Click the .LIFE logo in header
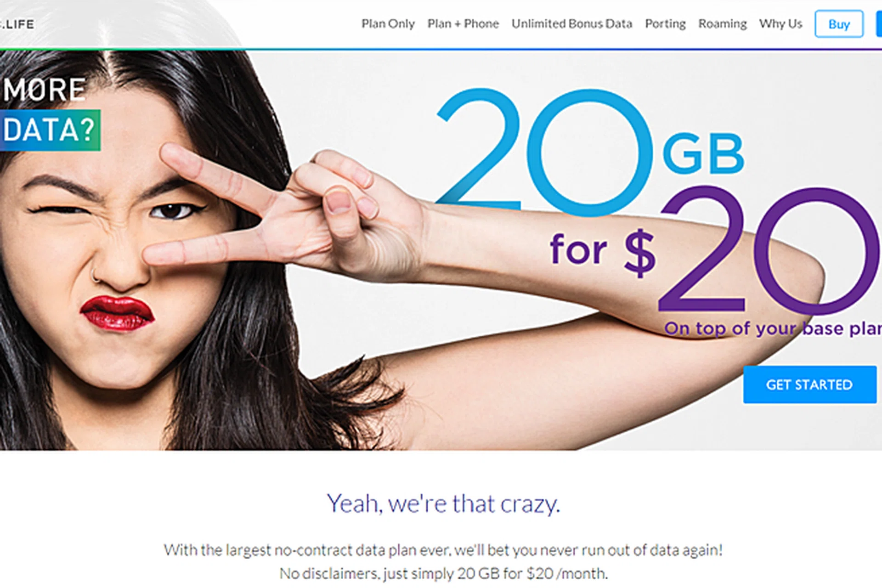 pos(17,24)
